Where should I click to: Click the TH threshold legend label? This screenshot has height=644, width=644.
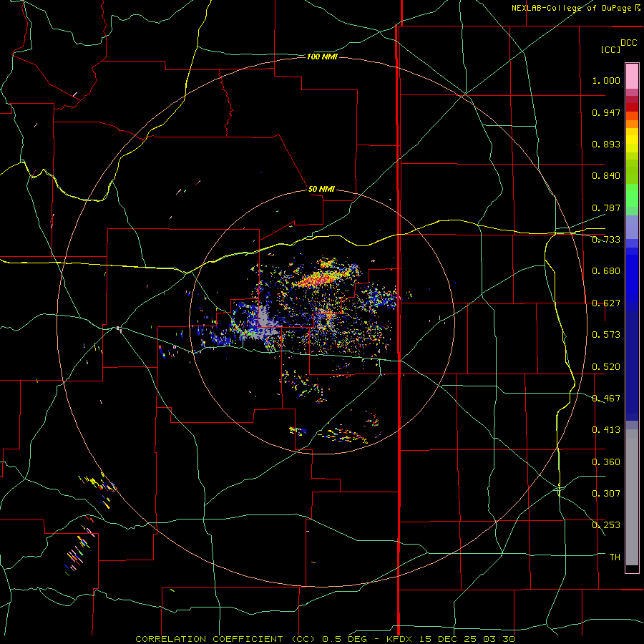[615, 557]
